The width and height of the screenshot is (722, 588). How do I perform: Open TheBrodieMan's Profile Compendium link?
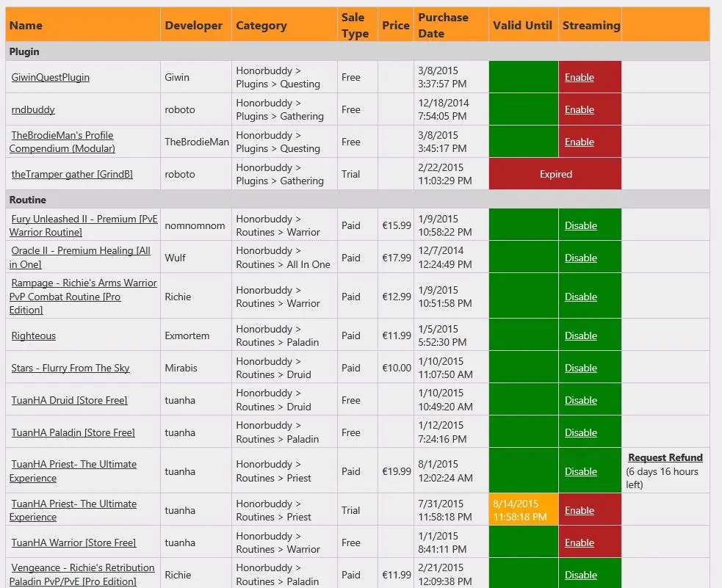click(x=62, y=142)
